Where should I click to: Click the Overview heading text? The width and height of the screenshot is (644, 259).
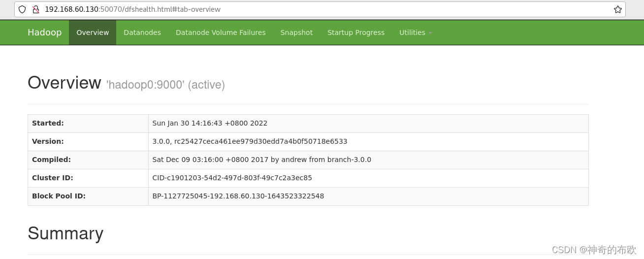click(64, 82)
